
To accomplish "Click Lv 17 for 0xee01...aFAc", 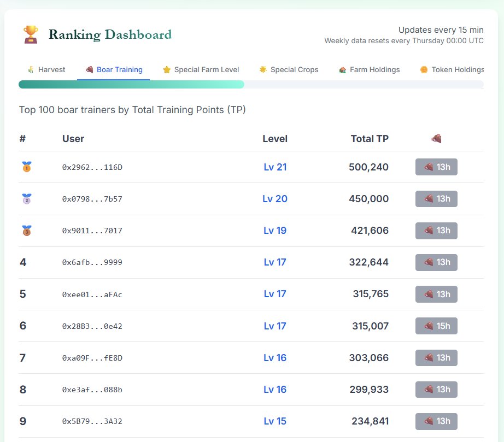I will (x=275, y=294).
